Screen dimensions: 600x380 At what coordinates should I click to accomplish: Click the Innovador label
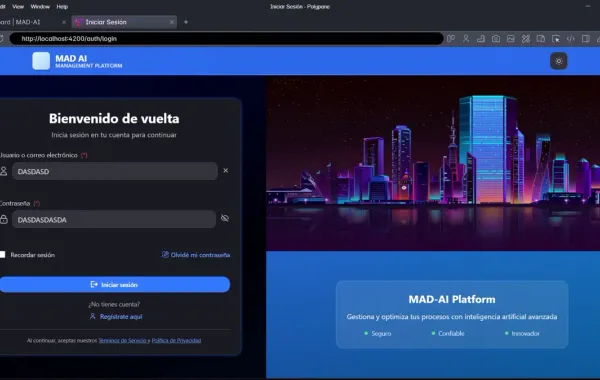point(525,333)
